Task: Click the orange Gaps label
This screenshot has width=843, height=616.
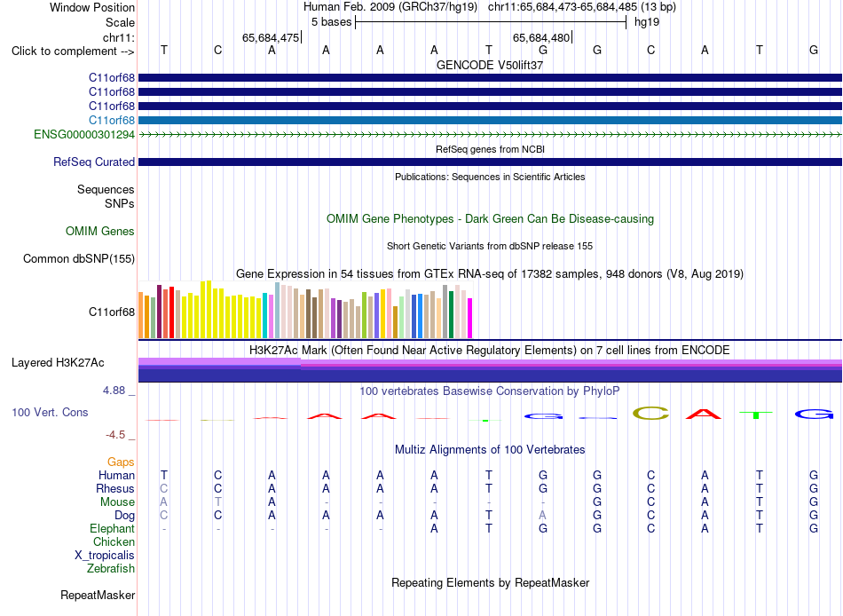Action: (x=121, y=462)
